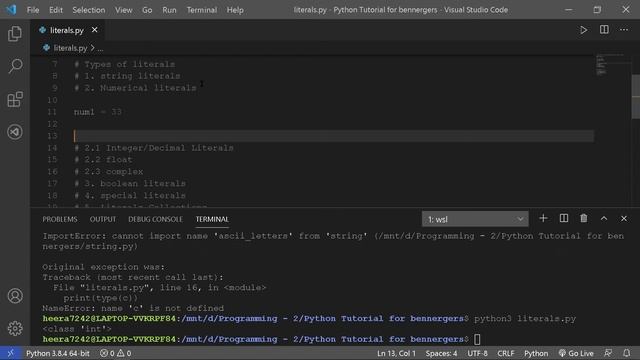Split the terminal pane
The width and height of the screenshot is (640, 360).
tap(564, 218)
